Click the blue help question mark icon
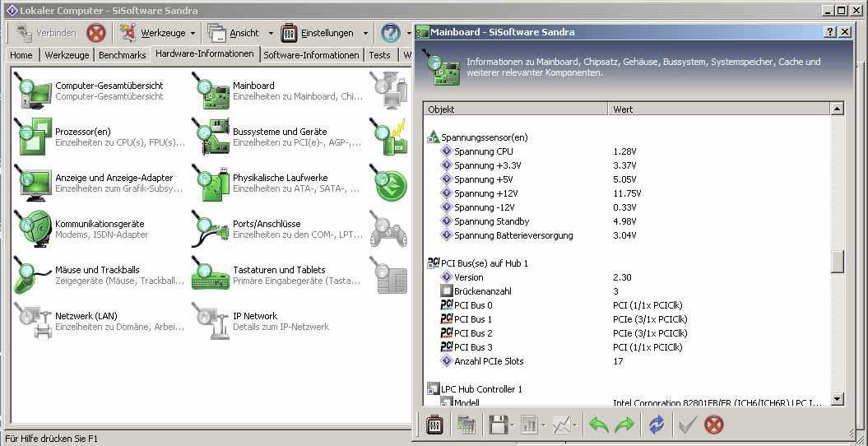Image resolution: width=868 pixels, height=446 pixels. click(391, 33)
